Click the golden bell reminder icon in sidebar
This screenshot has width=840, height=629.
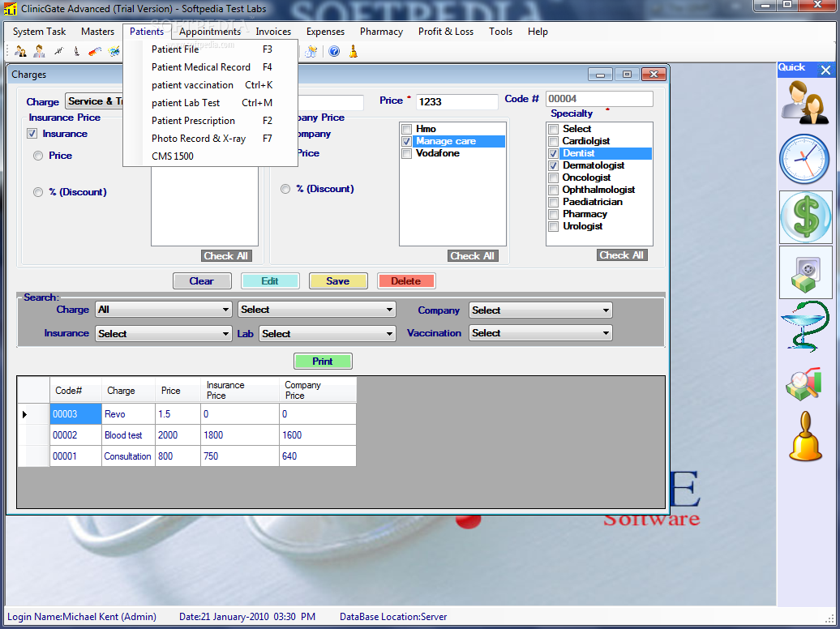[805, 437]
